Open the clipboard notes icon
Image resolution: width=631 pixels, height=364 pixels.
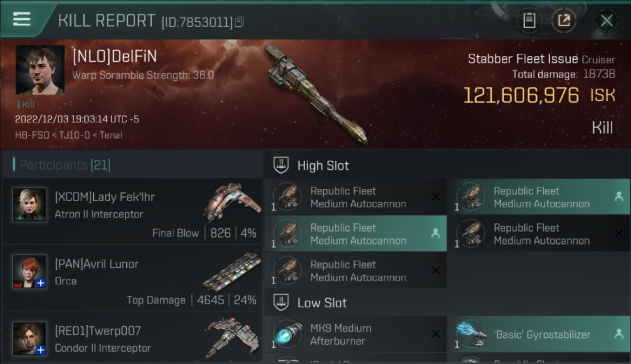coord(529,20)
